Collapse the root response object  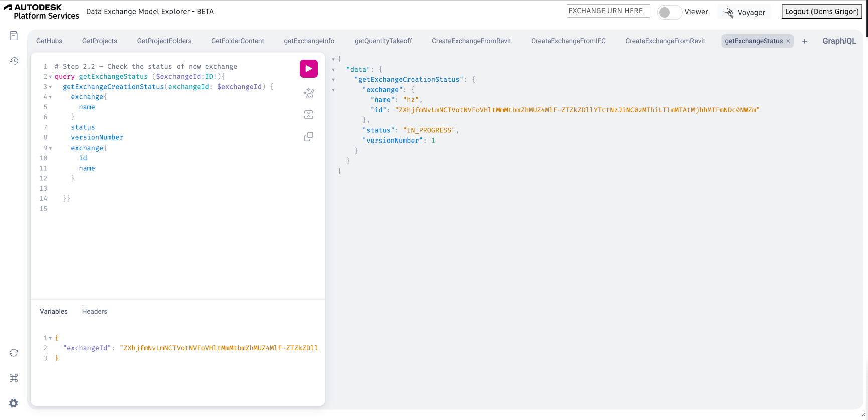[x=333, y=59]
